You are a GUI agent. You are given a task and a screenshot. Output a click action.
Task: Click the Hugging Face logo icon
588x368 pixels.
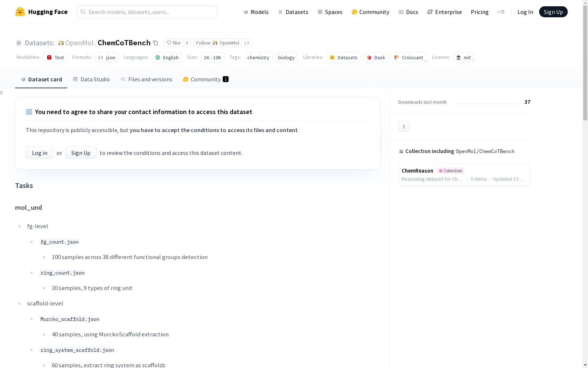(20, 12)
